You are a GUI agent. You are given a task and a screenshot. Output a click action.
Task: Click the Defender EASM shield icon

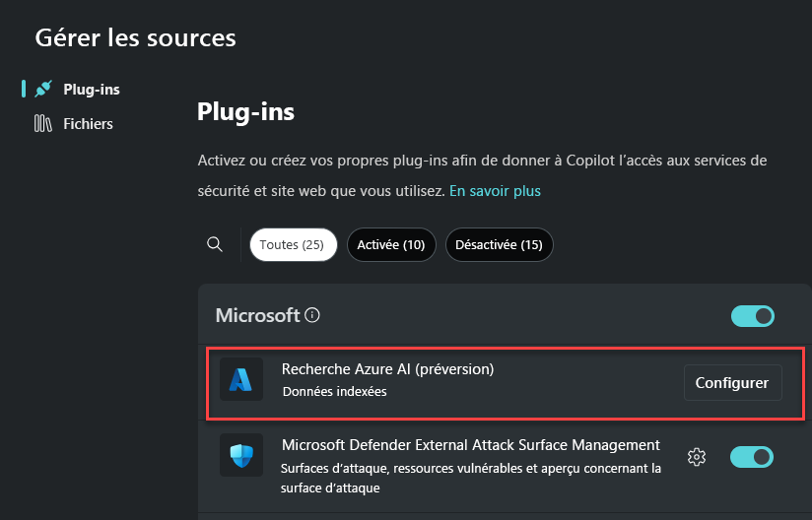[240, 455]
